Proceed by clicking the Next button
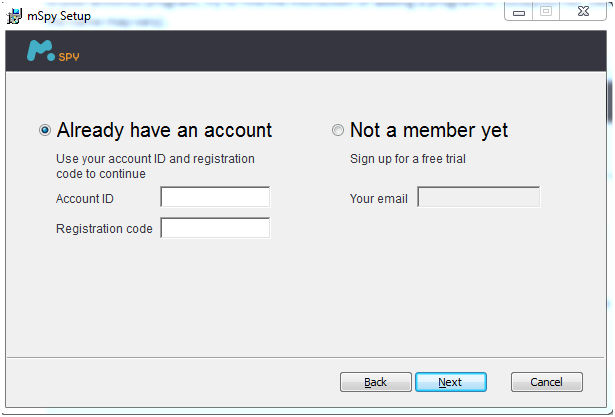This screenshot has width=615, height=417. click(x=451, y=382)
